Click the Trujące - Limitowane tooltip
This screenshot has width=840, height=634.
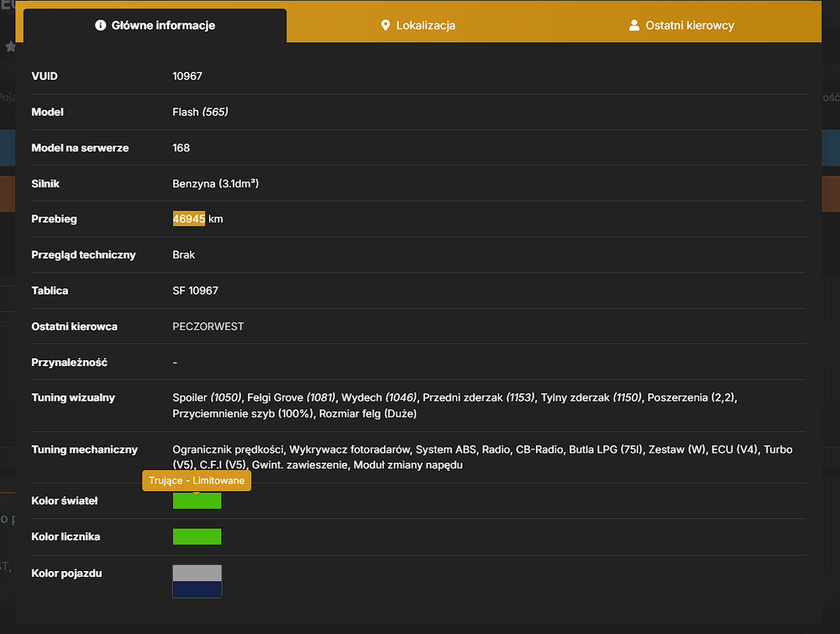[197, 480]
